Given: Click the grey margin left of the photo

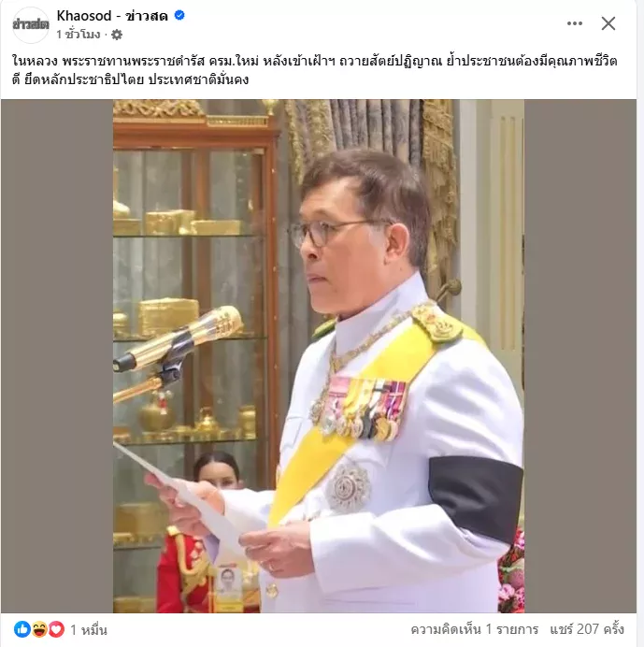Looking at the screenshot, I should 57,356.
